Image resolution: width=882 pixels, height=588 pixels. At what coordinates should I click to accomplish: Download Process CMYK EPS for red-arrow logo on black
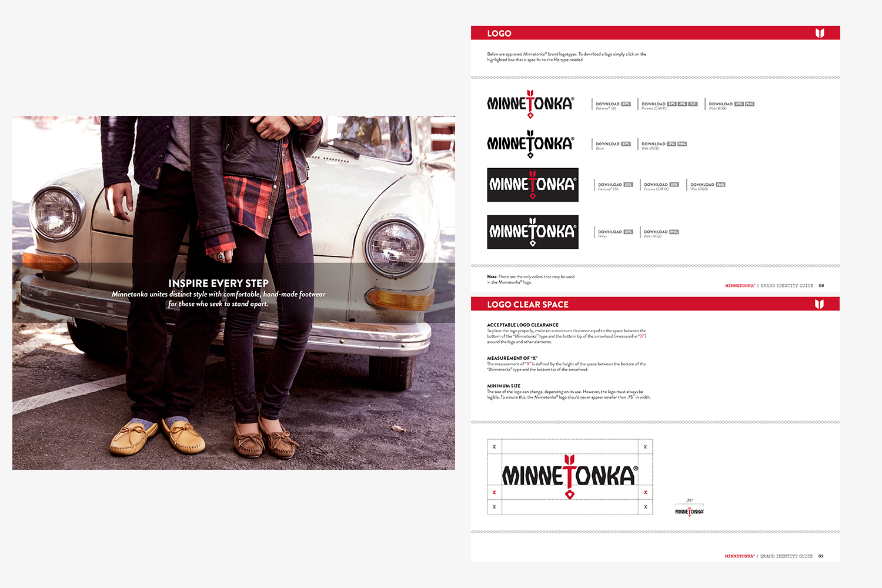674,185
